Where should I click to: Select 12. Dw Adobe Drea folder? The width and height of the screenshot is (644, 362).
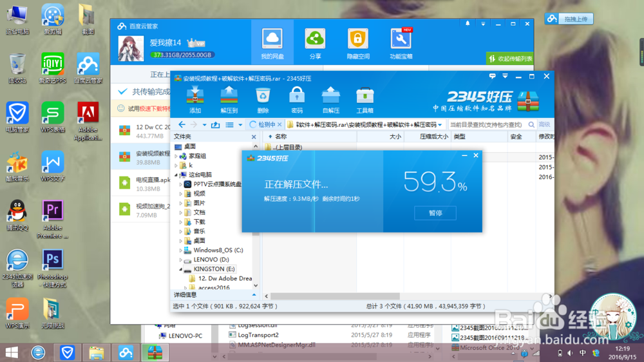click(220, 279)
